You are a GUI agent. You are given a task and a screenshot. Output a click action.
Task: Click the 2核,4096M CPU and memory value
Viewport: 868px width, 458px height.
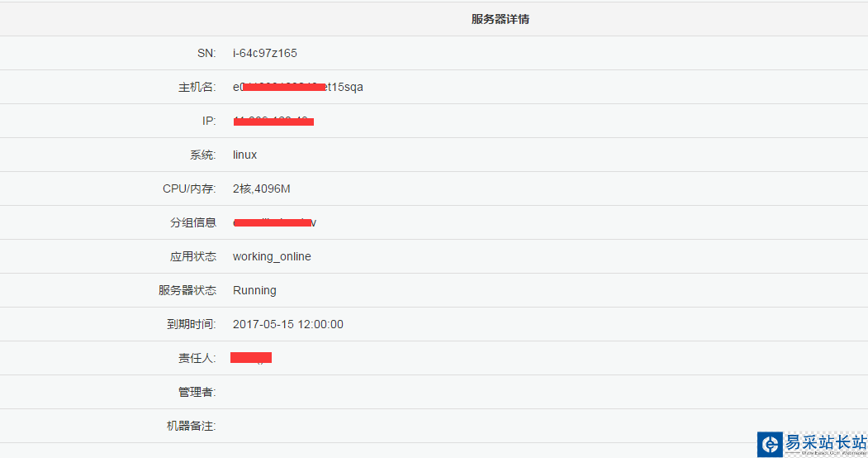[x=262, y=188]
